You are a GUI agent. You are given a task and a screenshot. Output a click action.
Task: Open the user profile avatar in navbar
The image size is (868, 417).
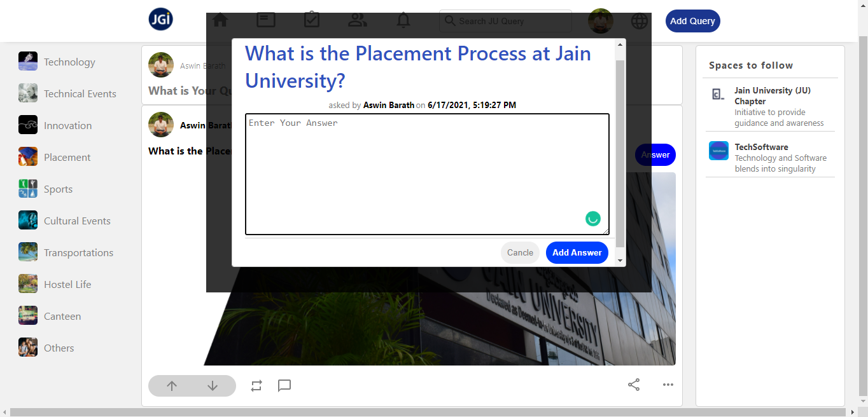(x=601, y=21)
